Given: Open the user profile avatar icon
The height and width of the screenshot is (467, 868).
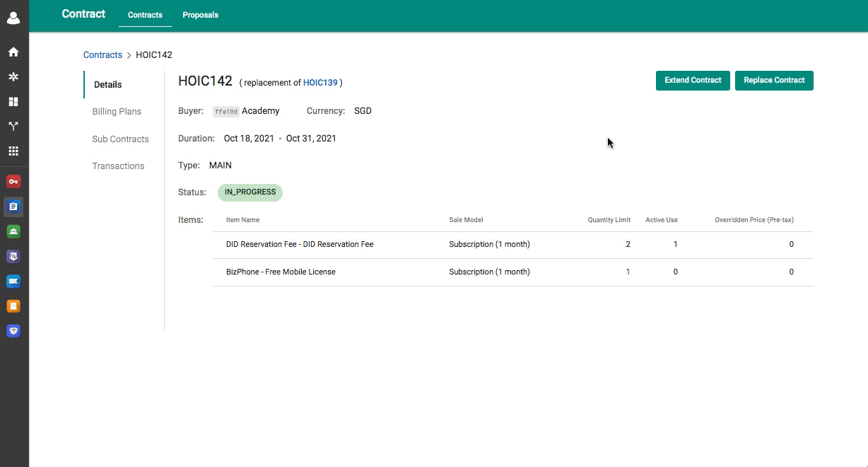Looking at the screenshot, I should [13, 18].
